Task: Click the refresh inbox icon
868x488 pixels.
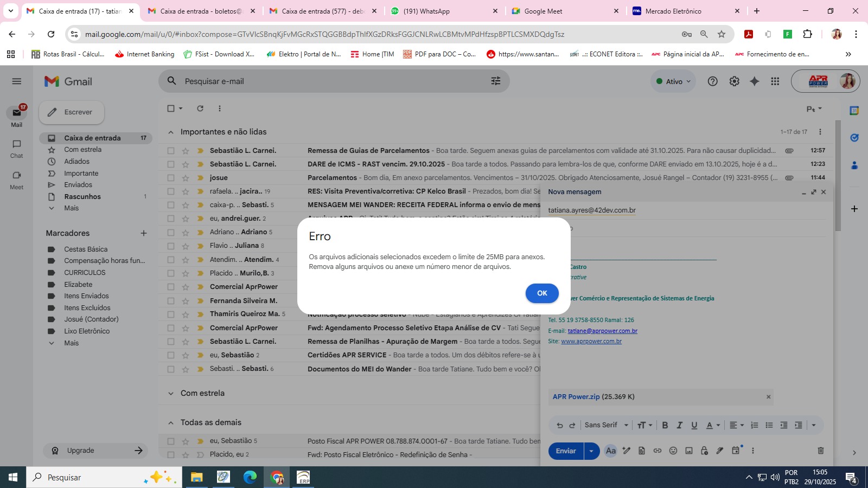Action: tap(200, 108)
